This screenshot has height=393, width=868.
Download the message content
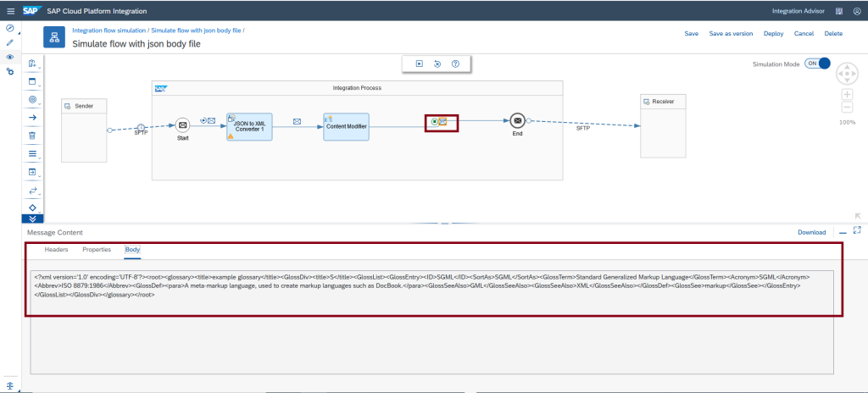coord(811,232)
